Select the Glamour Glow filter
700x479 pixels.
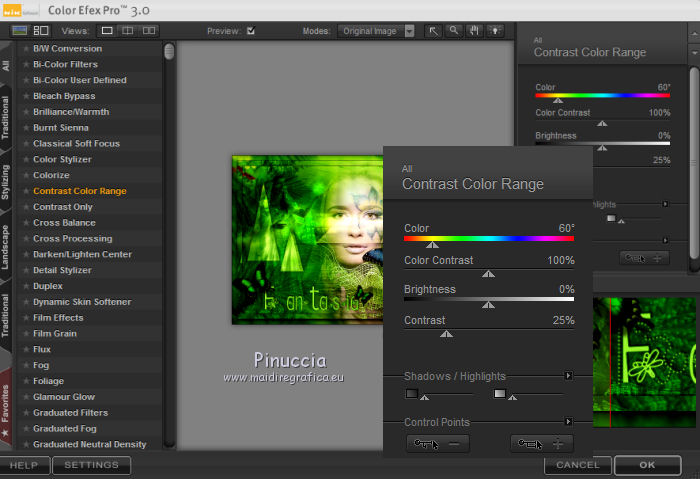64,397
